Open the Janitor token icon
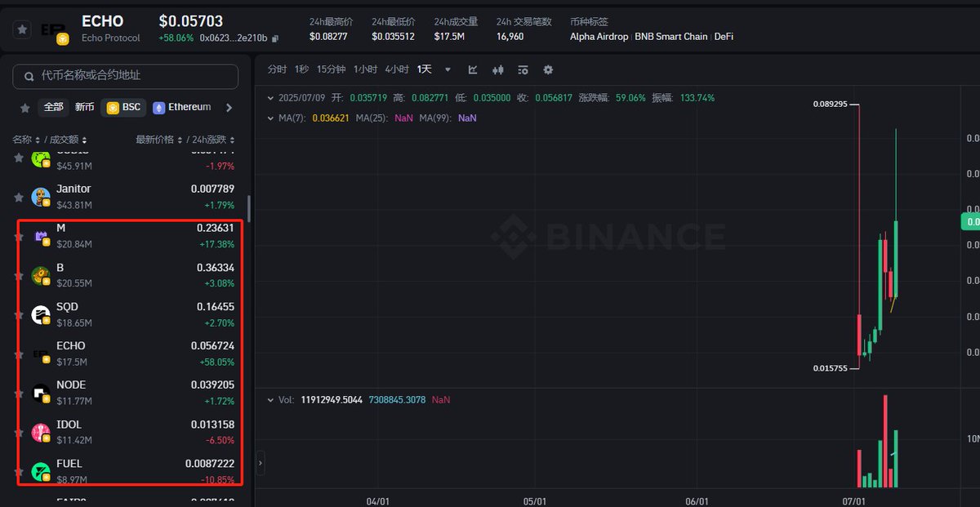Viewport: 980px width, 507px height. (41, 197)
